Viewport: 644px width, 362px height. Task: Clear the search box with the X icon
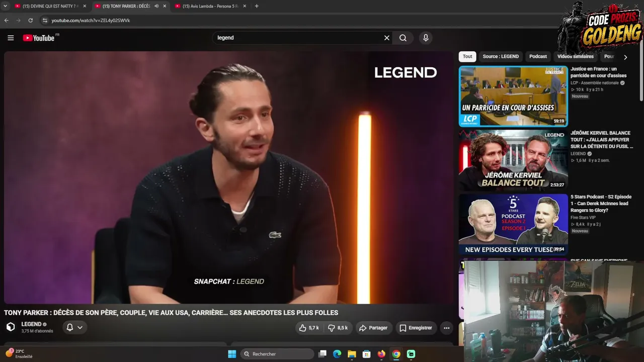coord(387,38)
